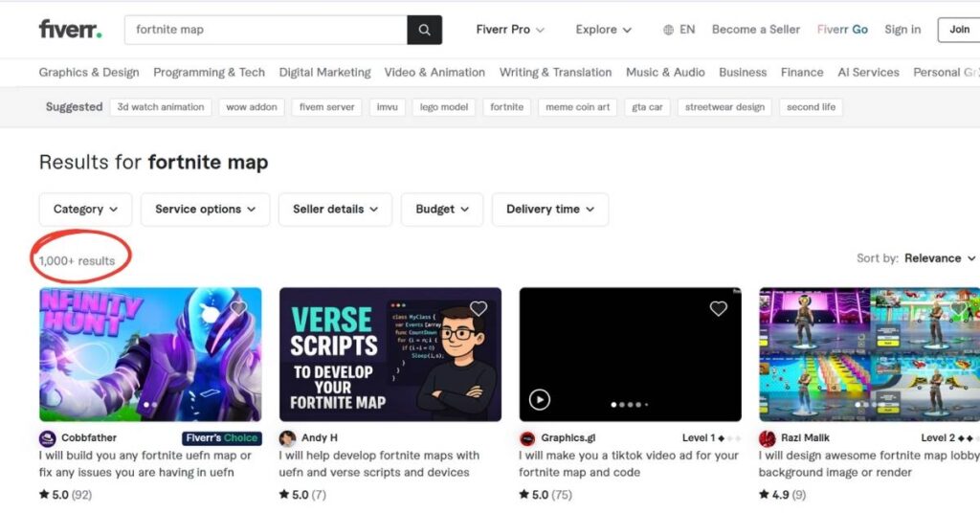980x513 pixels.
Task: Select 'fortnite' suggestion tag
Action: pos(507,107)
